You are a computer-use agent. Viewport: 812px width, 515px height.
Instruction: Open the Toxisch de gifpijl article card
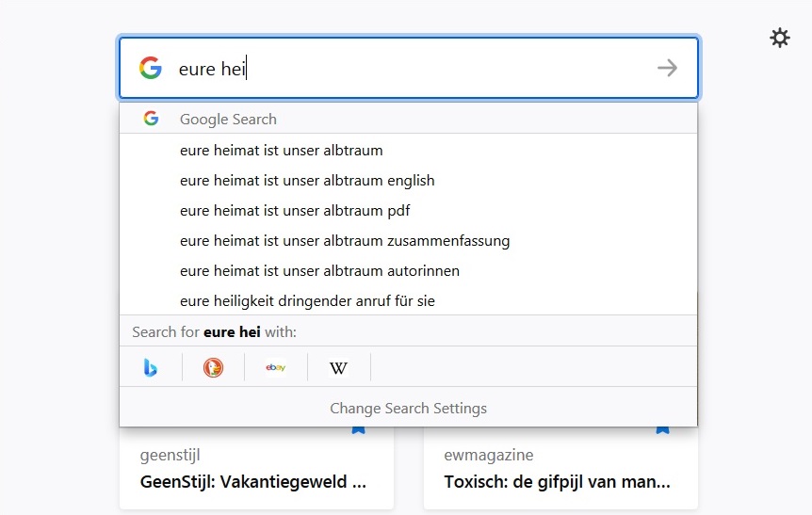coord(560,469)
